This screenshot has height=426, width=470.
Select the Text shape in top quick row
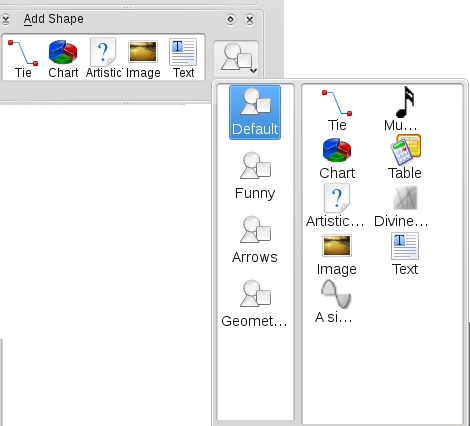(183, 59)
